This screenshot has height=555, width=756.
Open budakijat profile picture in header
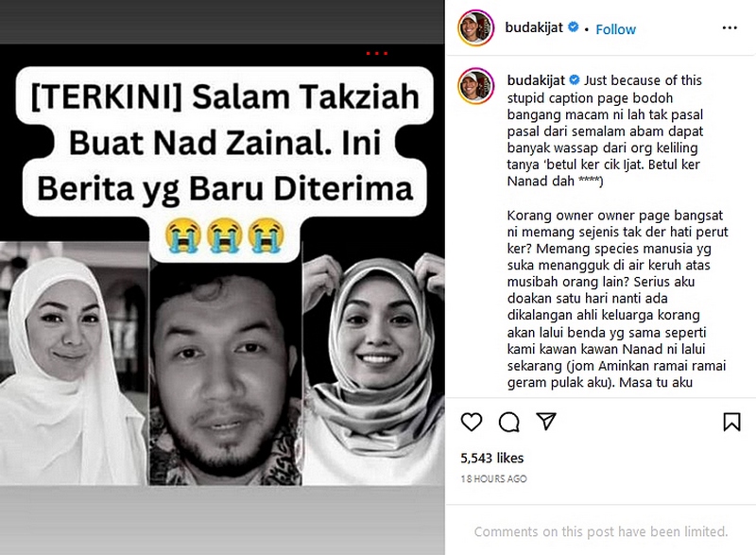[x=475, y=28]
